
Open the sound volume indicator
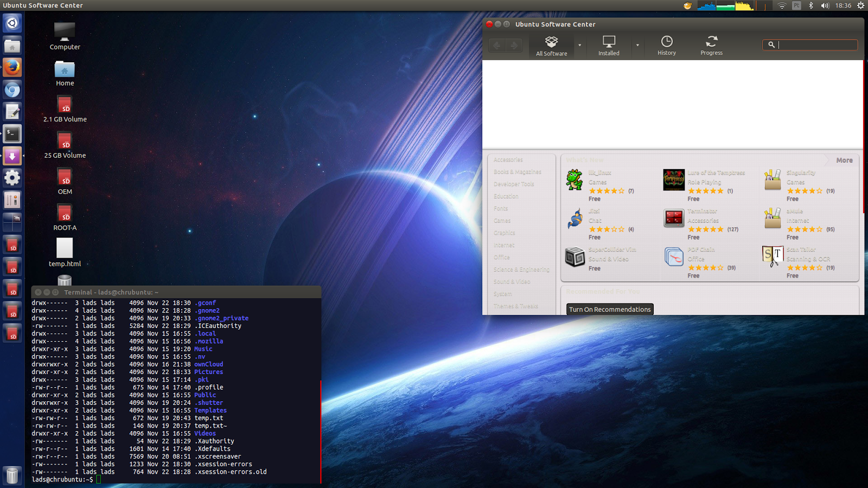pyautogui.click(x=825, y=5)
